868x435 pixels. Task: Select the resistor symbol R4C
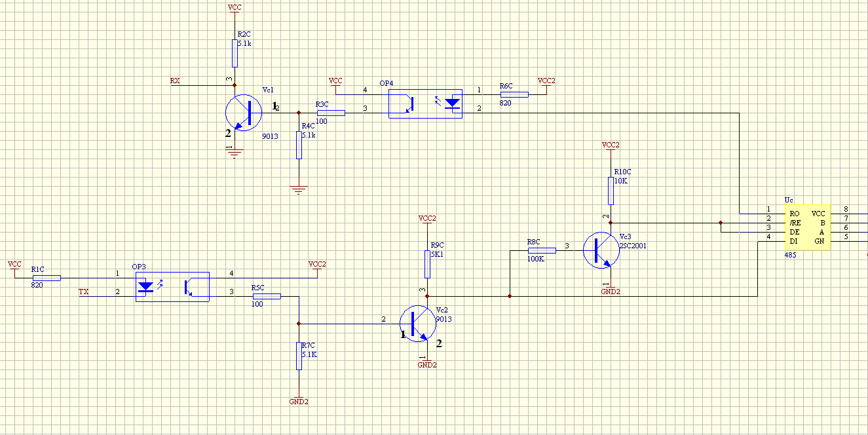(299, 145)
